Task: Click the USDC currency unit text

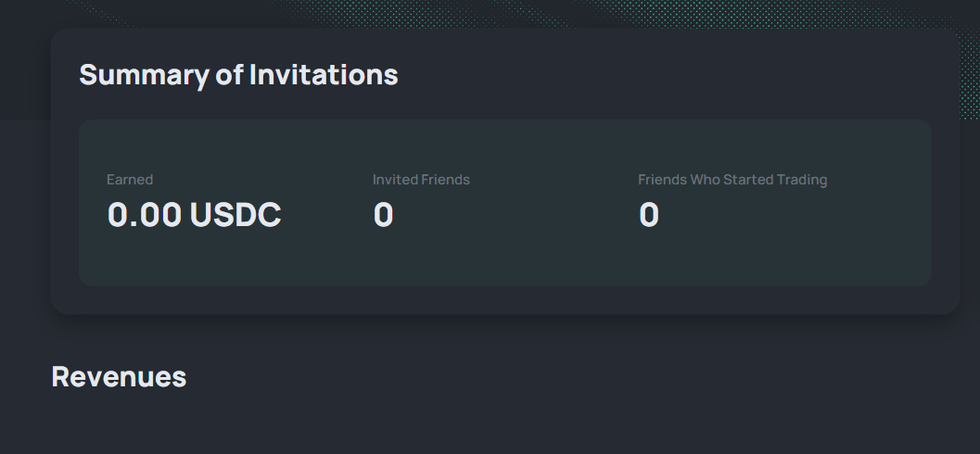Action: pyautogui.click(x=235, y=215)
